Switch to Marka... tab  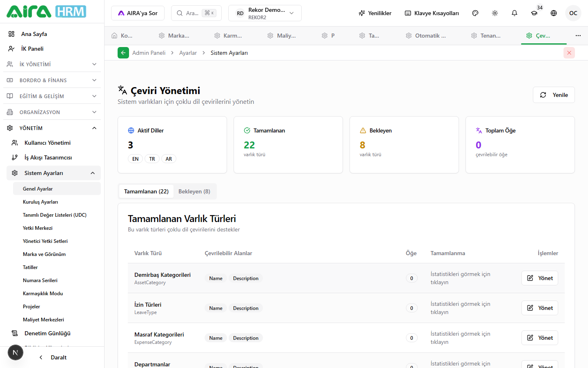pos(174,36)
